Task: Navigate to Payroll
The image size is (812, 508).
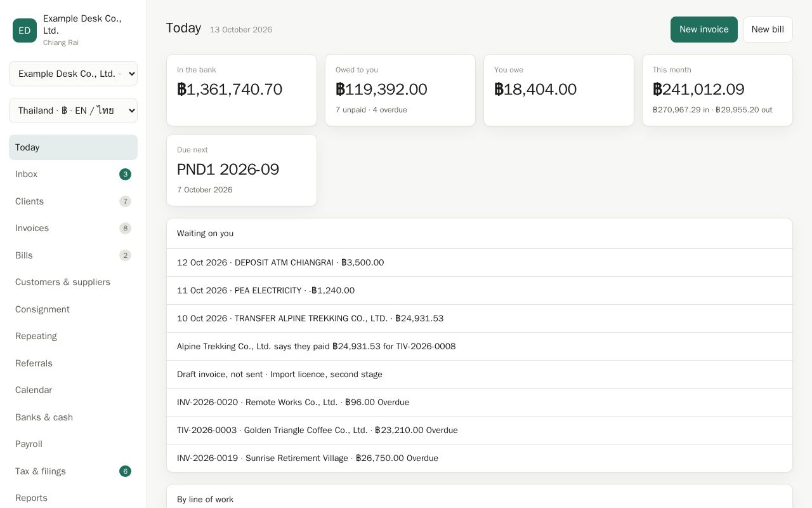Action: pyautogui.click(x=73, y=444)
